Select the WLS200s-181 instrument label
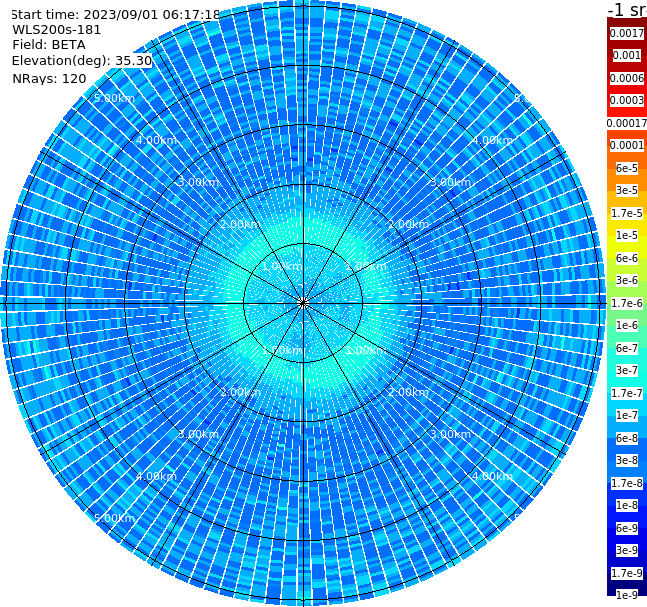 57,30
